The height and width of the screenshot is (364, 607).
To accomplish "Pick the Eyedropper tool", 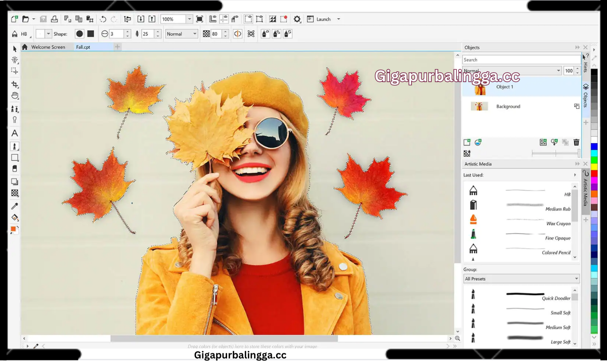I will point(15,206).
